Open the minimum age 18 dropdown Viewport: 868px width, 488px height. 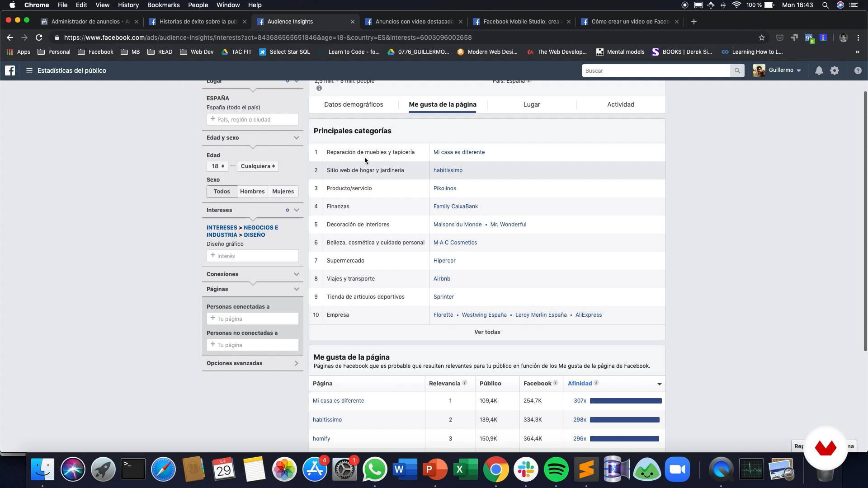[x=217, y=166]
